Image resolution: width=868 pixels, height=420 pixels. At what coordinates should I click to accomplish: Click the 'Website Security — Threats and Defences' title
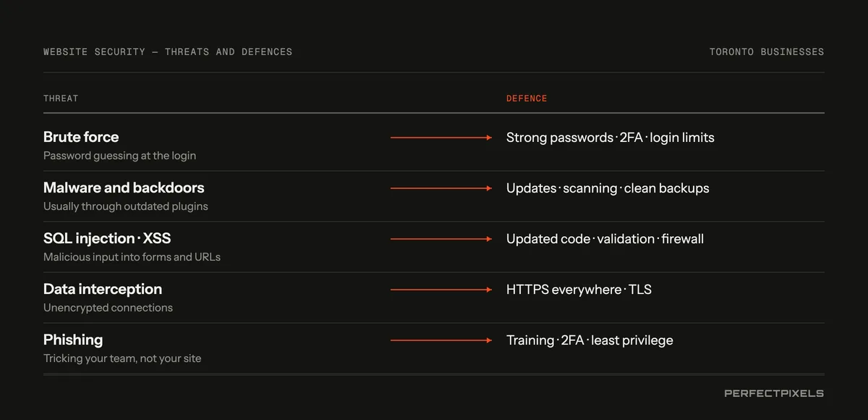(168, 52)
